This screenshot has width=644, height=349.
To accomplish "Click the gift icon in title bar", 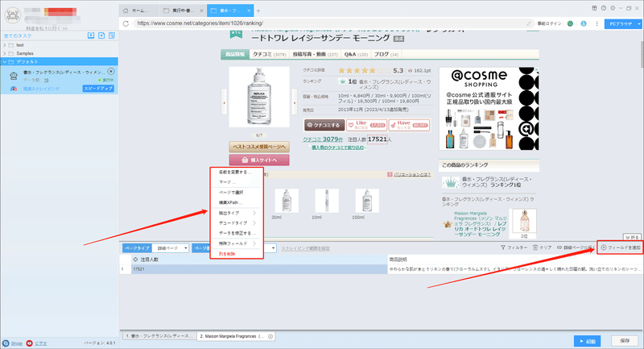I will coord(594,8).
